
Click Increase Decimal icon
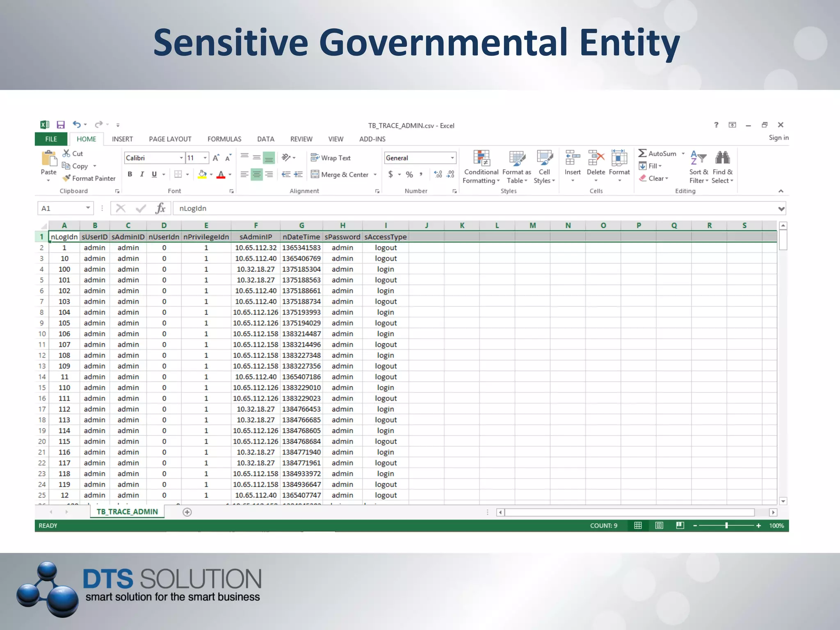pyautogui.click(x=438, y=174)
